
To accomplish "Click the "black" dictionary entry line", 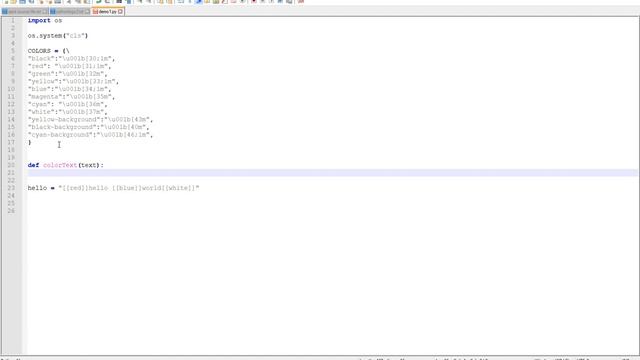I will [x=71, y=59].
